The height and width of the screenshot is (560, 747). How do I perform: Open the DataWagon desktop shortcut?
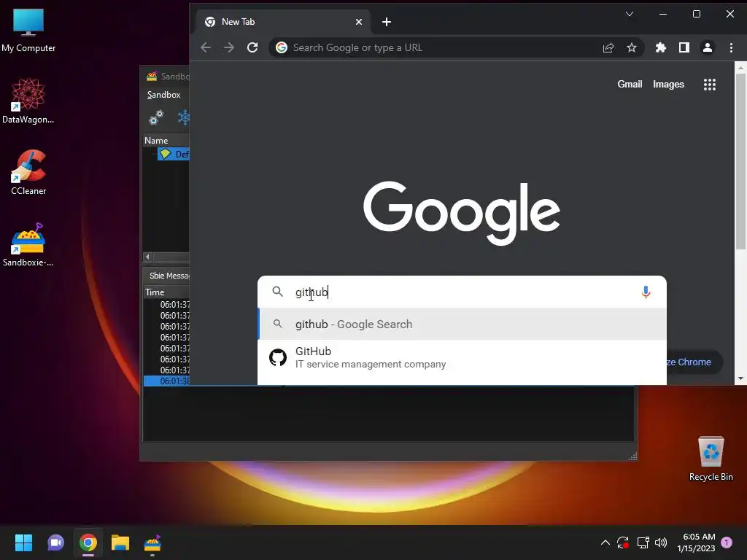coord(28,101)
